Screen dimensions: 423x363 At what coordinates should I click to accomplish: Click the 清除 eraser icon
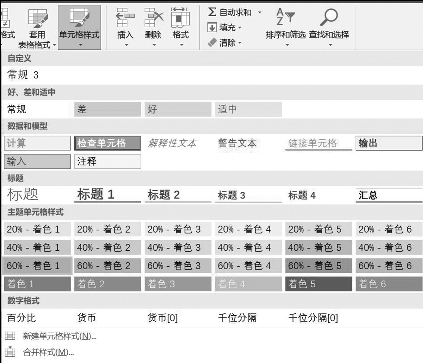point(212,42)
